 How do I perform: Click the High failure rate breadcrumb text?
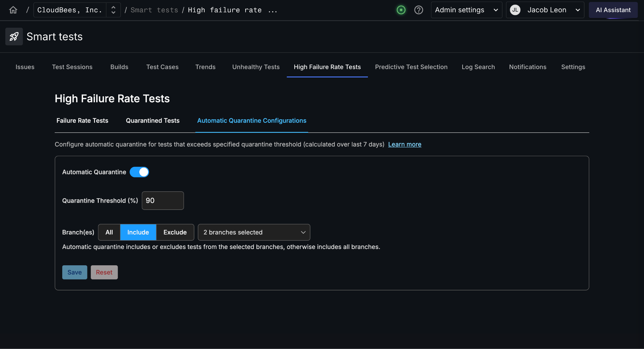pos(233,10)
